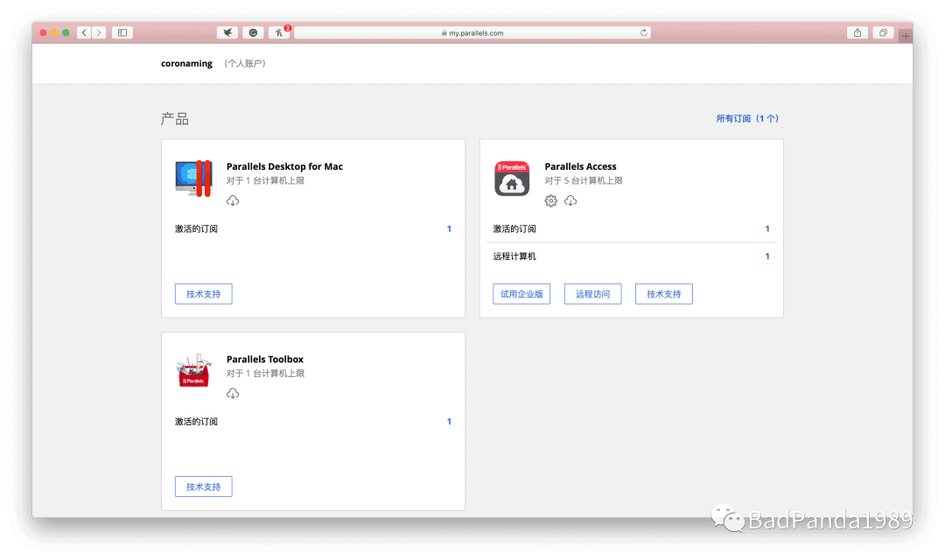The width and height of the screenshot is (945, 560).
Task: Click the coronaming account name
Action: [x=186, y=63]
